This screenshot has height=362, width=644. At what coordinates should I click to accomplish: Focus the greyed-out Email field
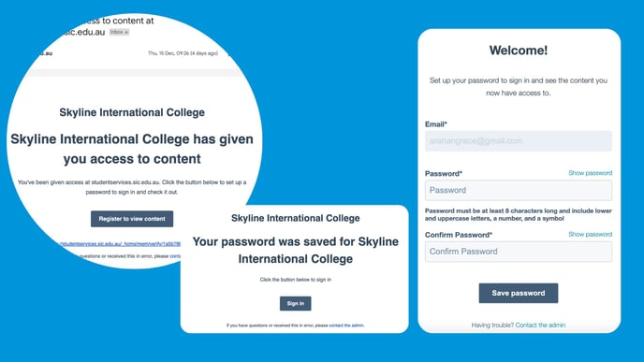[x=519, y=141]
